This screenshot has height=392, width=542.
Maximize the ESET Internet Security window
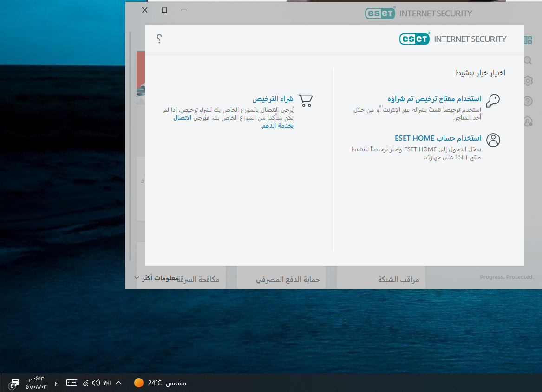point(164,10)
